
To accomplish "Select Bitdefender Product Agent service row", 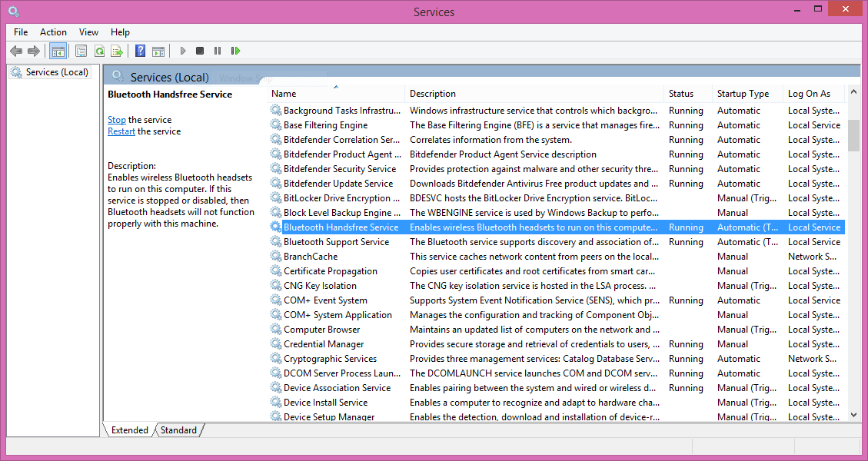I will tap(557, 154).
